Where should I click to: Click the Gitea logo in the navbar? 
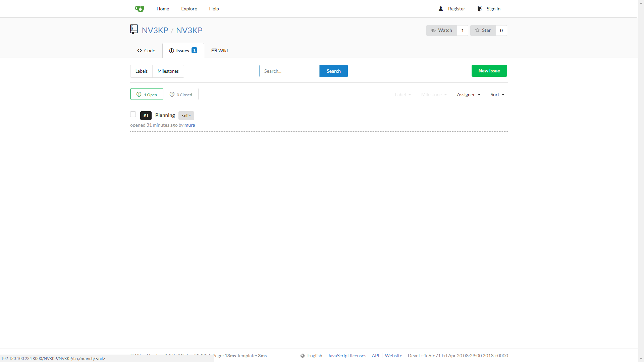pyautogui.click(x=139, y=9)
